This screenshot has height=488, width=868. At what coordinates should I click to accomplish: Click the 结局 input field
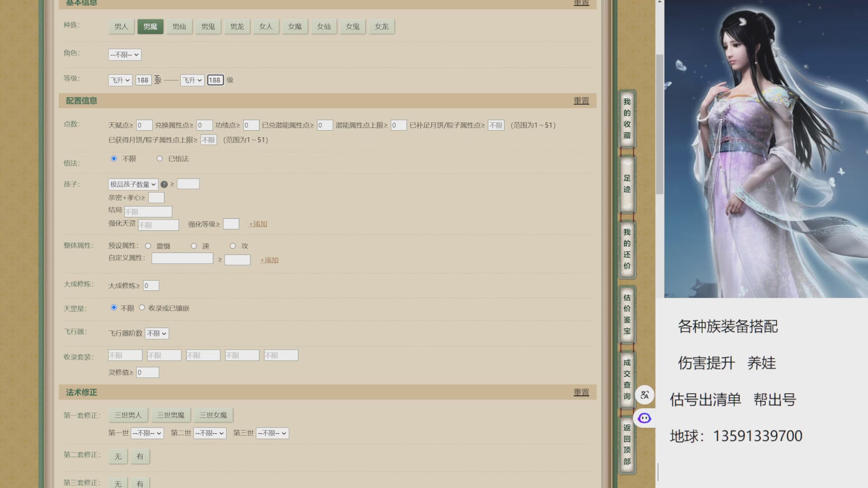point(148,211)
